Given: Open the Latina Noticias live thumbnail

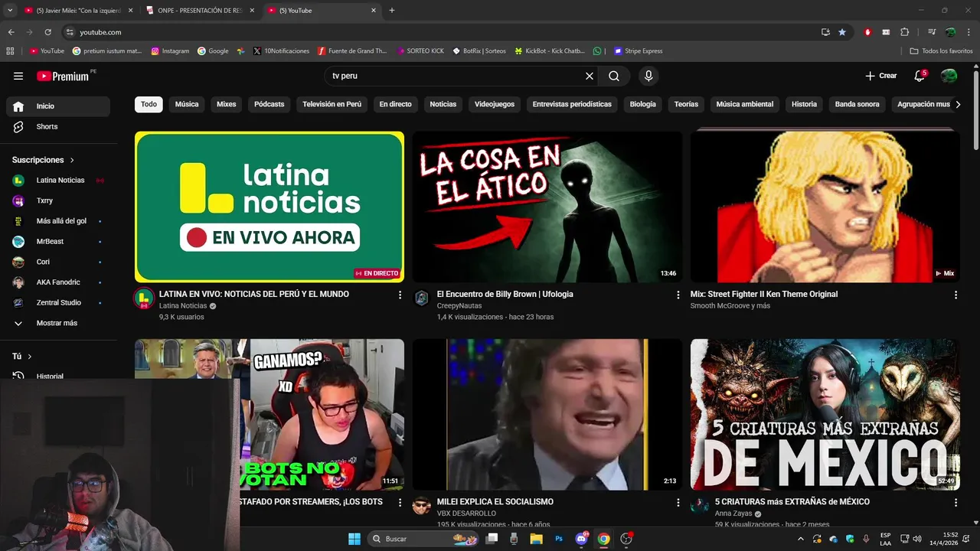Looking at the screenshot, I should [x=269, y=207].
